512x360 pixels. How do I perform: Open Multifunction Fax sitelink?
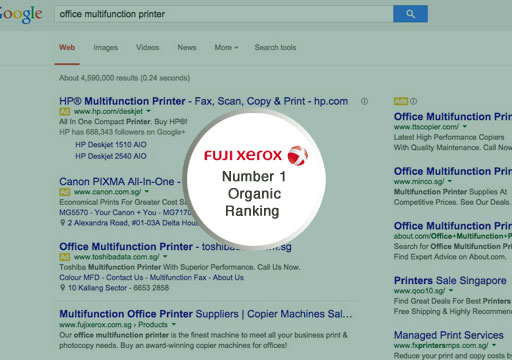pyautogui.click(x=178, y=278)
